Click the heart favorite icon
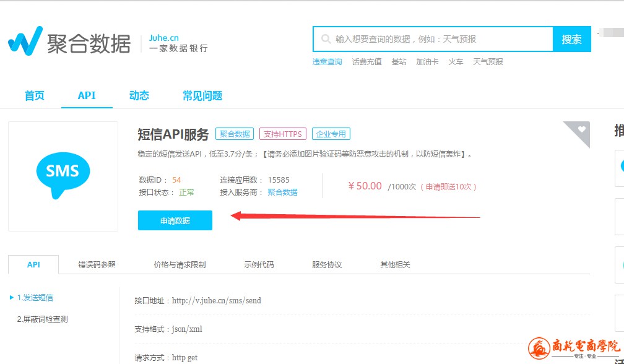This screenshot has height=364, width=624. 581,129
